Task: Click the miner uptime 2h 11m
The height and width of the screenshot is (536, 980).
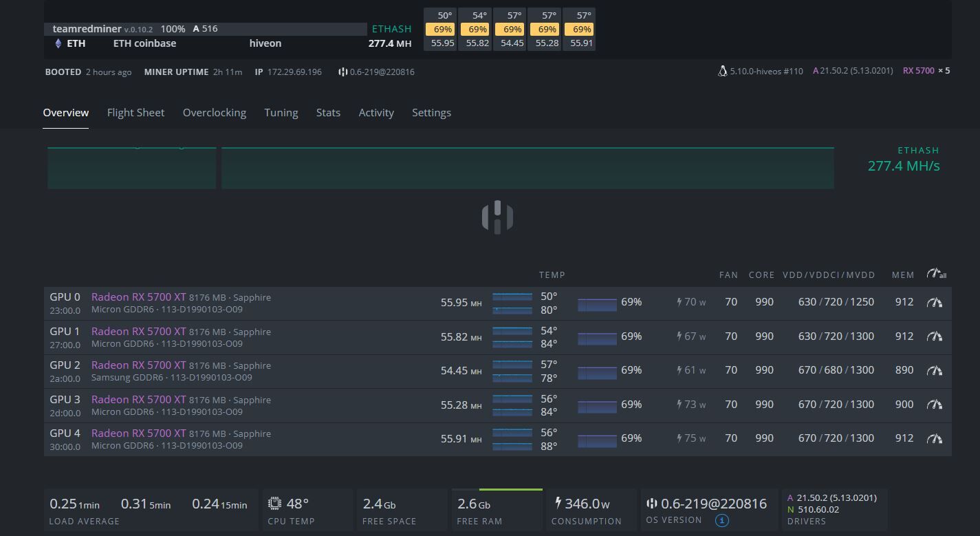Action: [x=228, y=72]
